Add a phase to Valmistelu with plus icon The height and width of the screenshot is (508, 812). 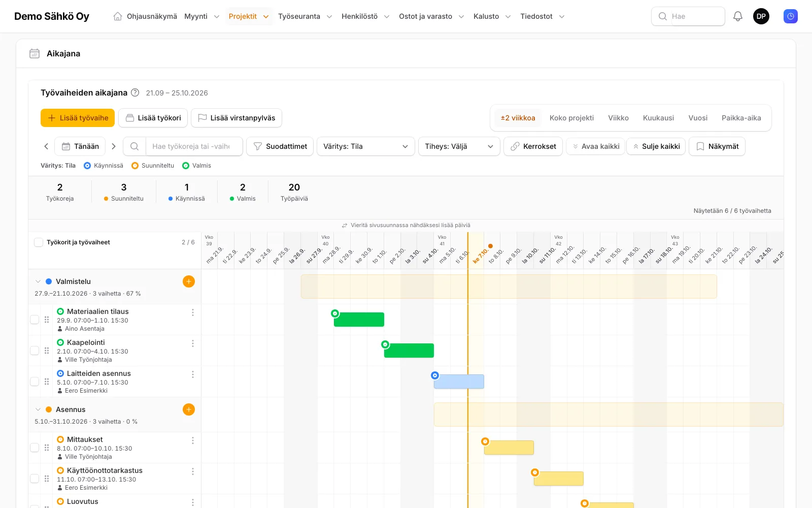click(189, 281)
